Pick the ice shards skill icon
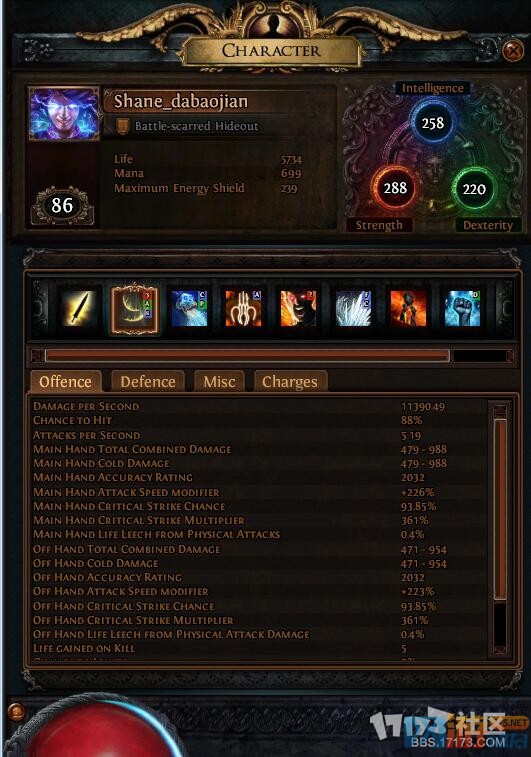The image size is (531, 757). [353, 308]
